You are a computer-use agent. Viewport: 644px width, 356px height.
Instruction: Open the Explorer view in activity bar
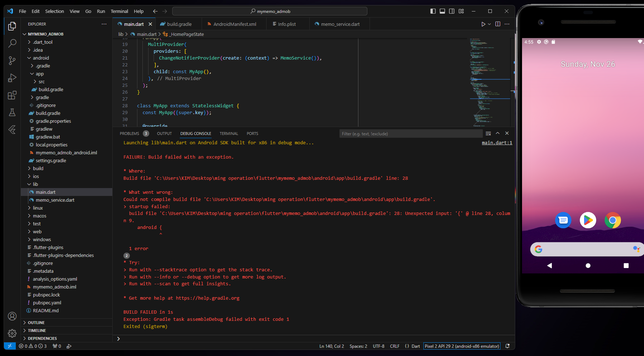[x=12, y=26]
